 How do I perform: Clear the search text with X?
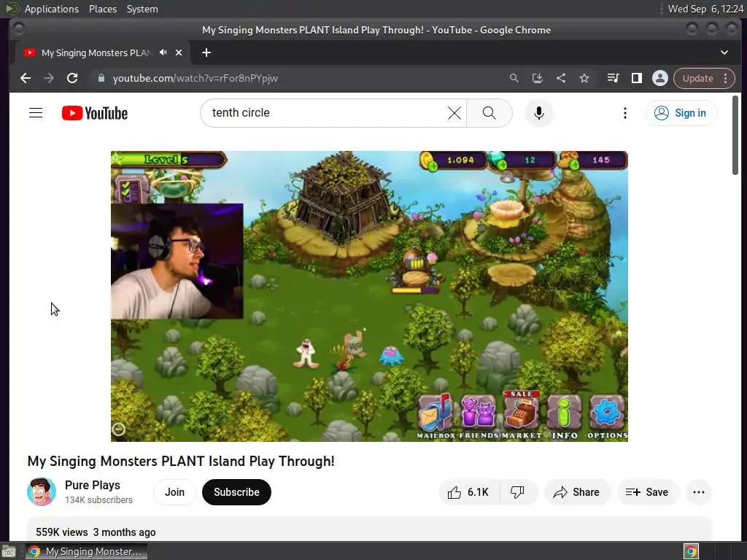point(454,113)
